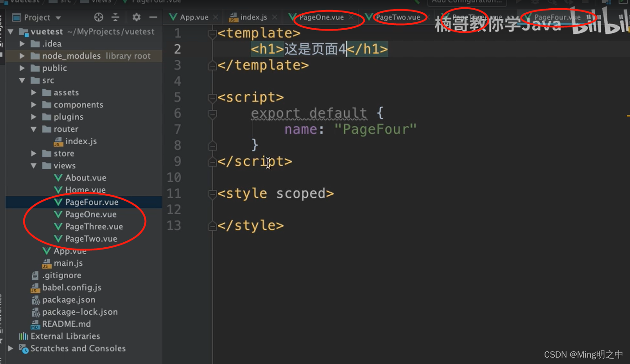Collapse the vuetest project root arrow
The height and width of the screenshot is (364, 630).
[x=11, y=32]
